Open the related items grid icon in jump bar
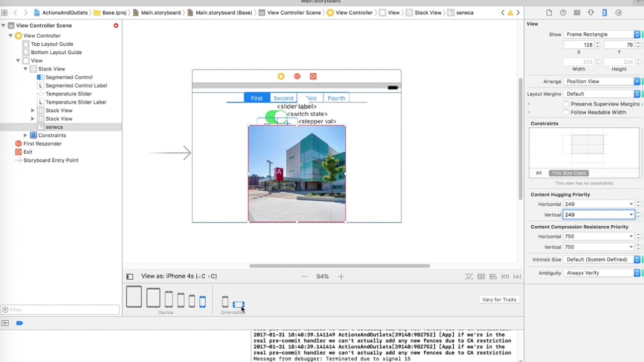Screen dimensions: 644x362 [x=4, y=13]
